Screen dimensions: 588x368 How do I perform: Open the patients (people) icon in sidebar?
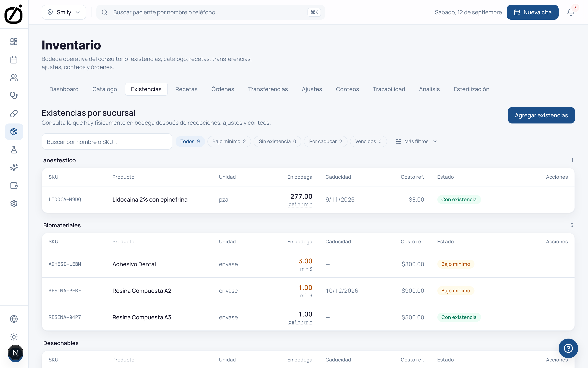(14, 78)
